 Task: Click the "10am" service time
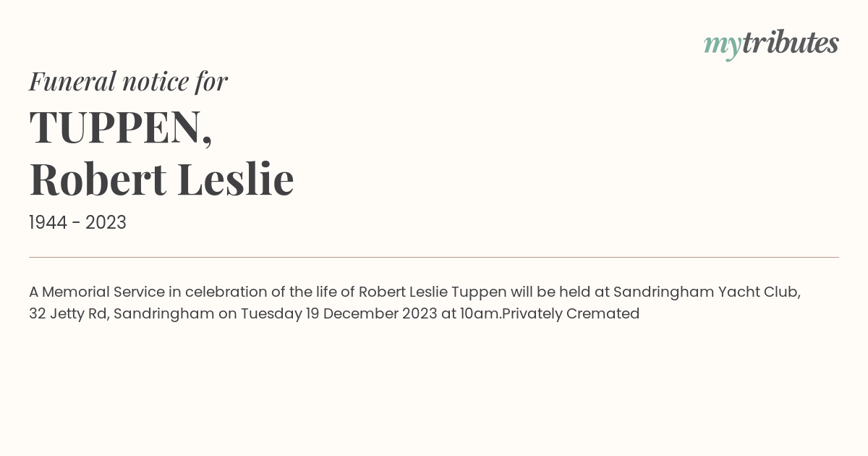tap(480, 314)
